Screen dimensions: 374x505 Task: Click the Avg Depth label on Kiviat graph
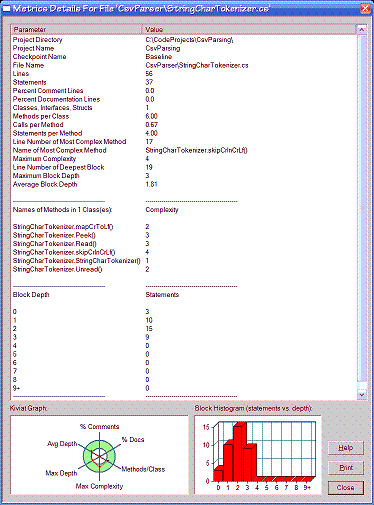[x=62, y=444]
